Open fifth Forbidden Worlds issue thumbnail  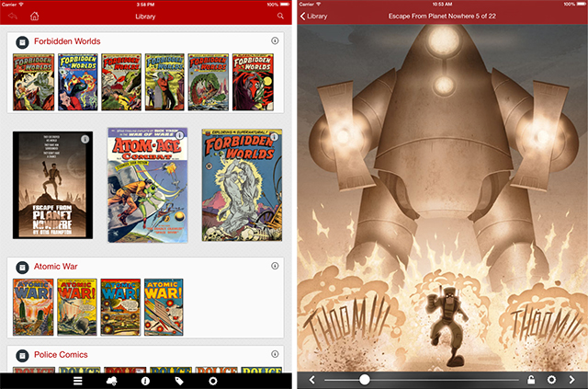[x=209, y=82]
